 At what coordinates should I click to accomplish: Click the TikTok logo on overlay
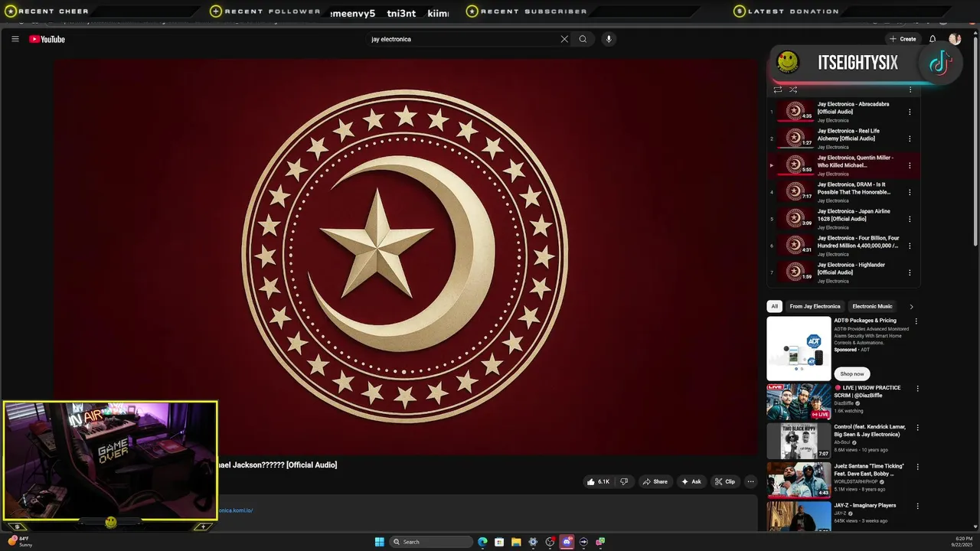pyautogui.click(x=940, y=63)
